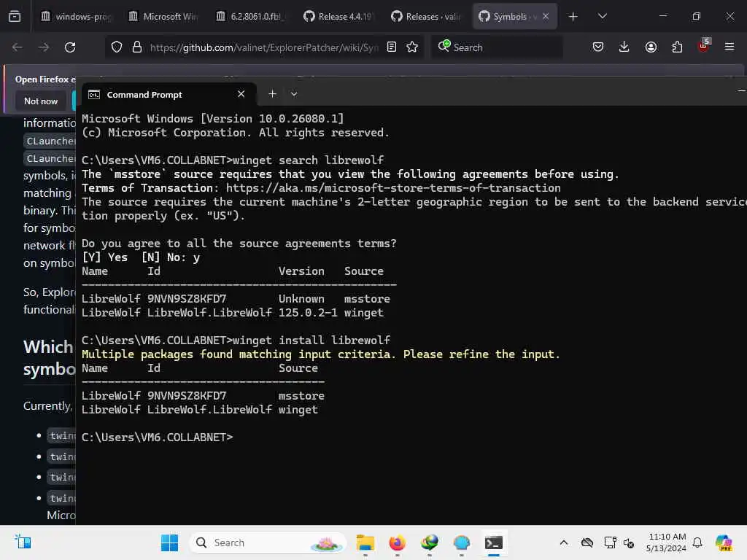
Task: Select the Command Prompt terminal tab
Action: point(169,95)
